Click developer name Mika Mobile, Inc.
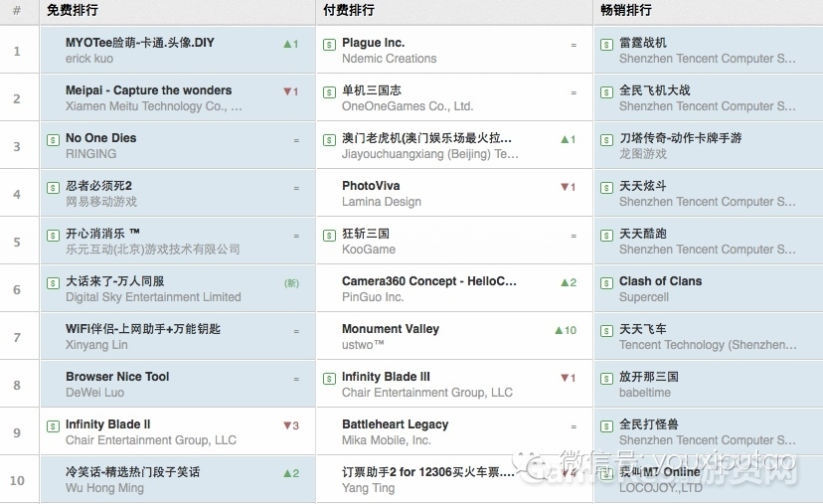 click(x=387, y=440)
